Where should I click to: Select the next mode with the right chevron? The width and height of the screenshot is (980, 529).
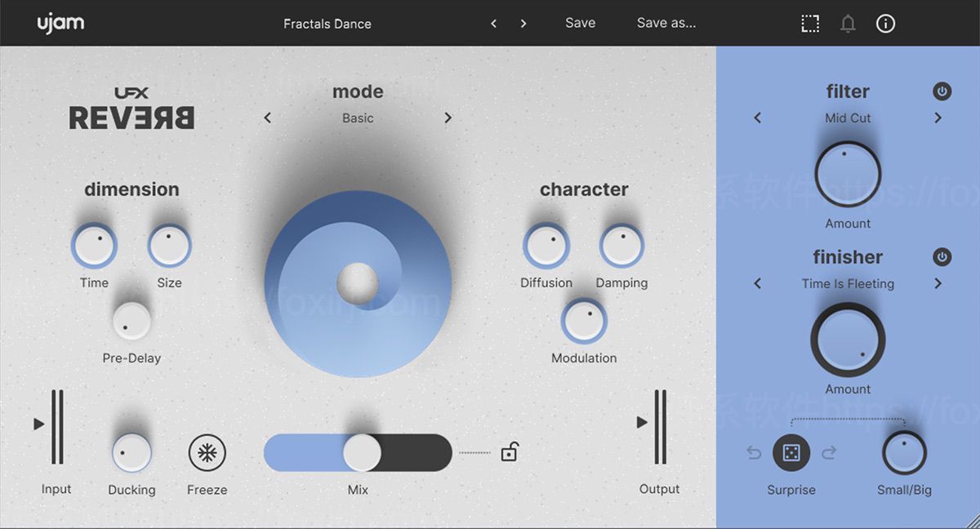pyautogui.click(x=448, y=118)
